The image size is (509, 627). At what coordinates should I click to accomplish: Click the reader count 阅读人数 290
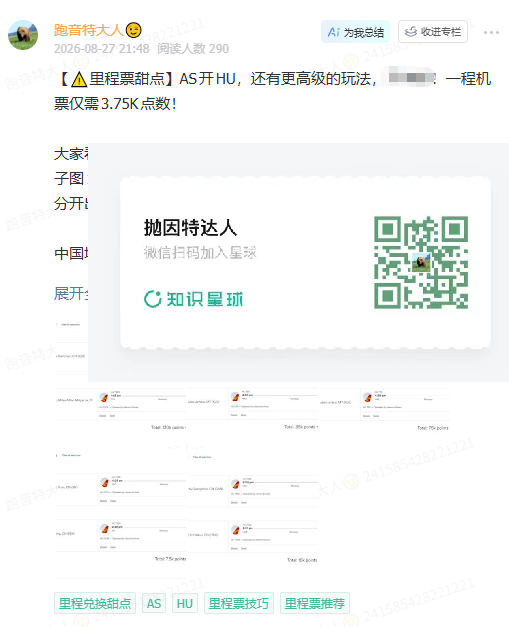click(193, 49)
